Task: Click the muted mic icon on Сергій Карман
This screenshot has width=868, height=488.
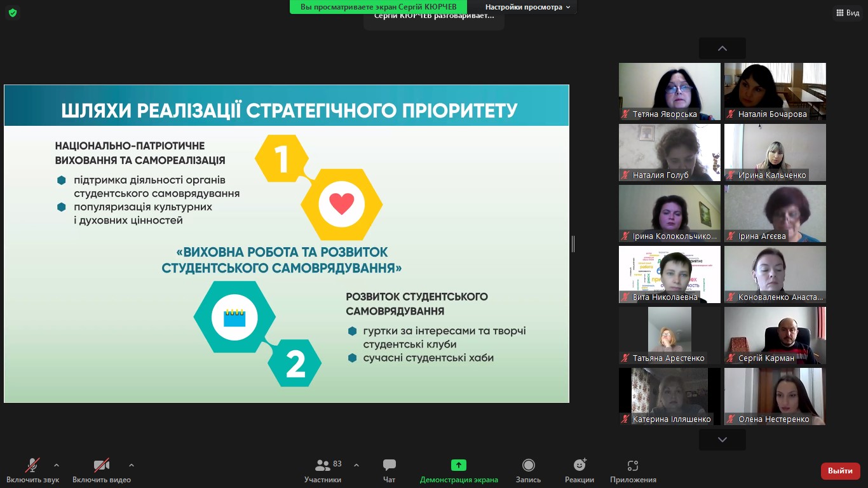Action: click(731, 358)
